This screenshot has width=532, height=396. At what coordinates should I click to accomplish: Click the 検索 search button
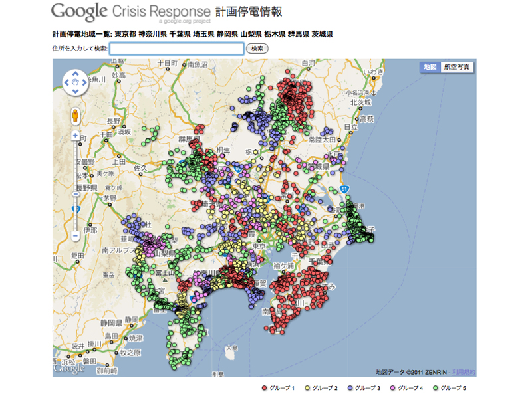pos(257,49)
